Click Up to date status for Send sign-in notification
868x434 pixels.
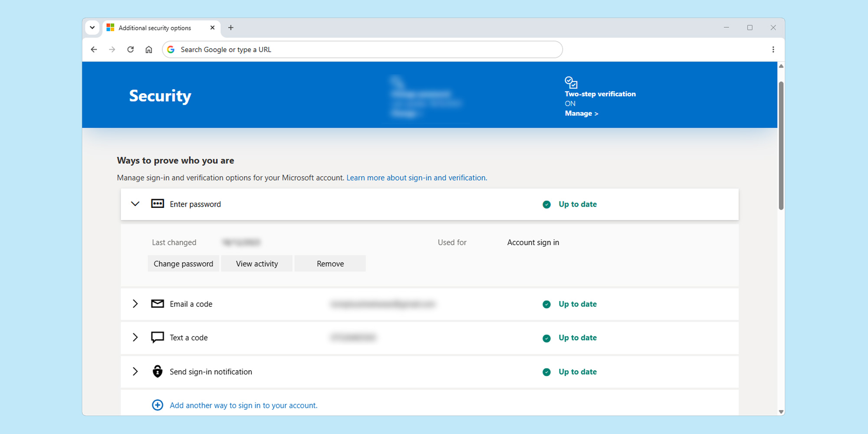(x=578, y=372)
